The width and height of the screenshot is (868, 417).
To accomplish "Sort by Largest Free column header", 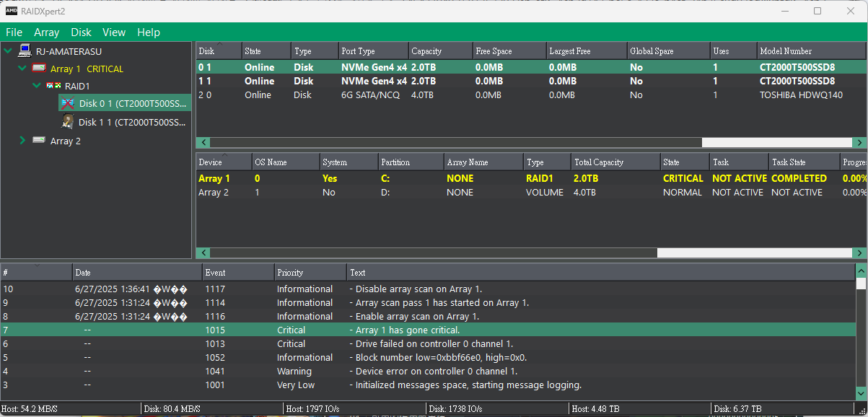I will click(587, 51).
